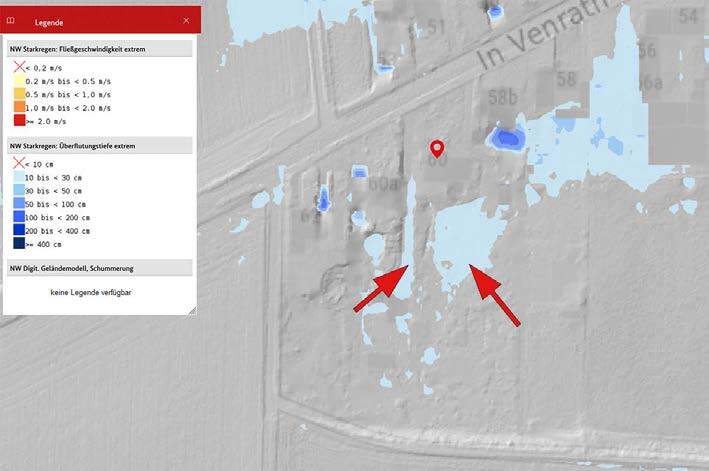The image size is (709, 471).
Task: Pick the 100 bis < 200 cm swatch
Action: point(19,217)
